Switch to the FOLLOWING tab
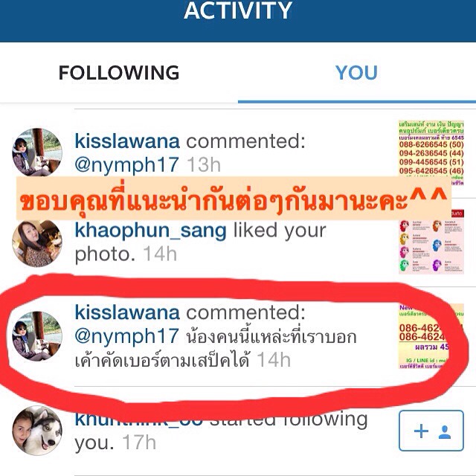Screen dimensions: 476x476 coord(119,73)
